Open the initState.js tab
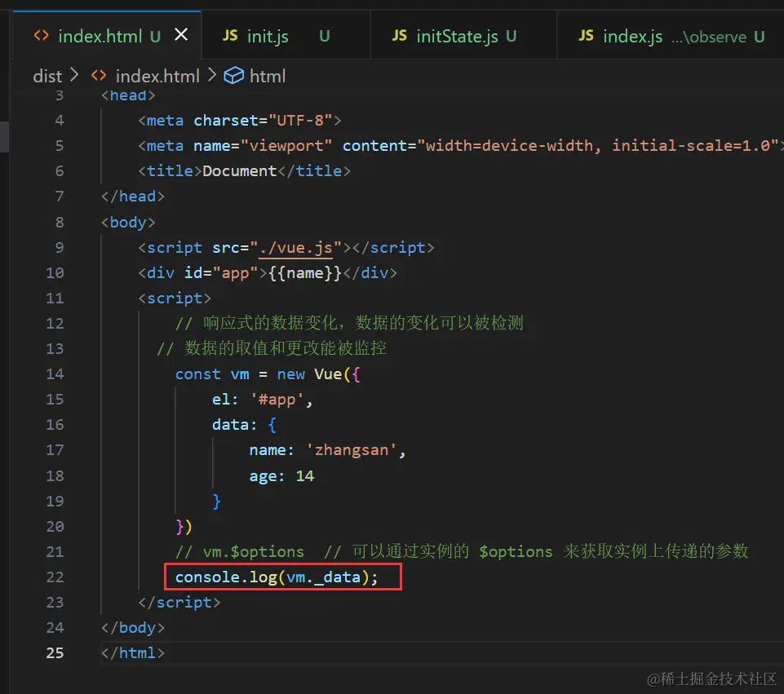Image resolution: width=784 pixels, height=694 pixels. point(463,36)
